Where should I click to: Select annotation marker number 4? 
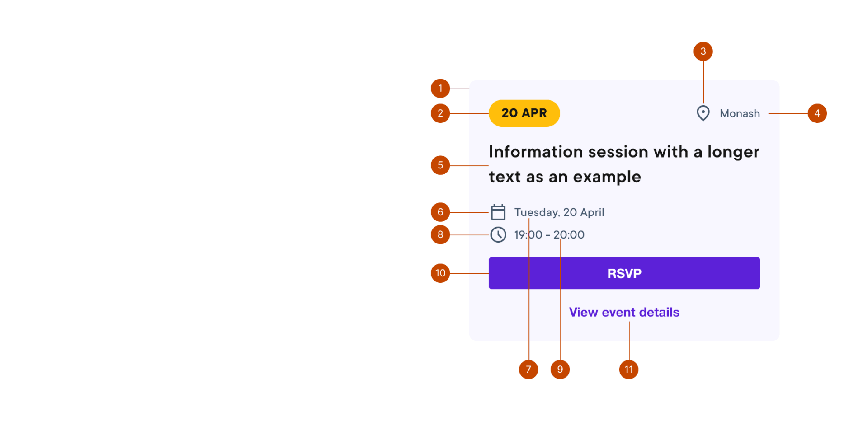817,113
